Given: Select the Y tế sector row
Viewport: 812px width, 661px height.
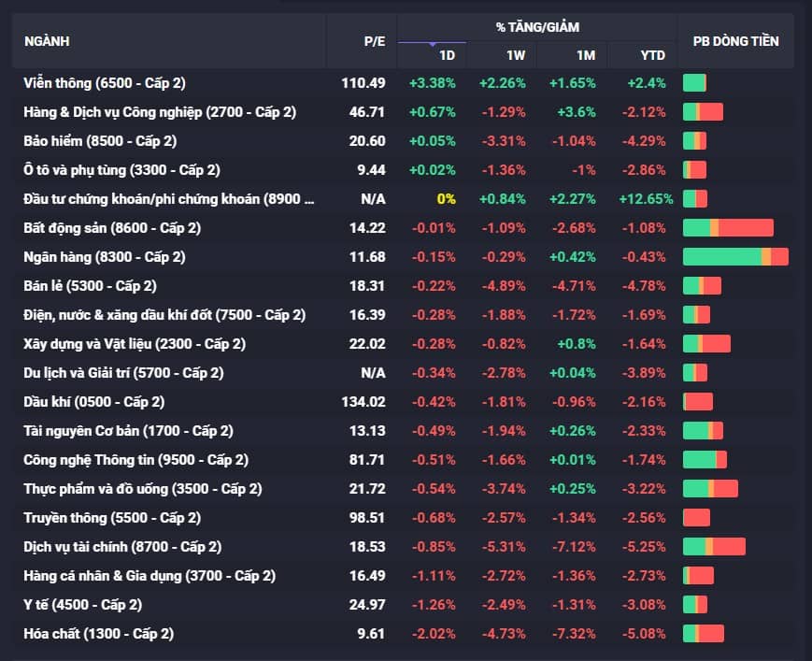Looking at the screenshot, I should tap(82, 605).
